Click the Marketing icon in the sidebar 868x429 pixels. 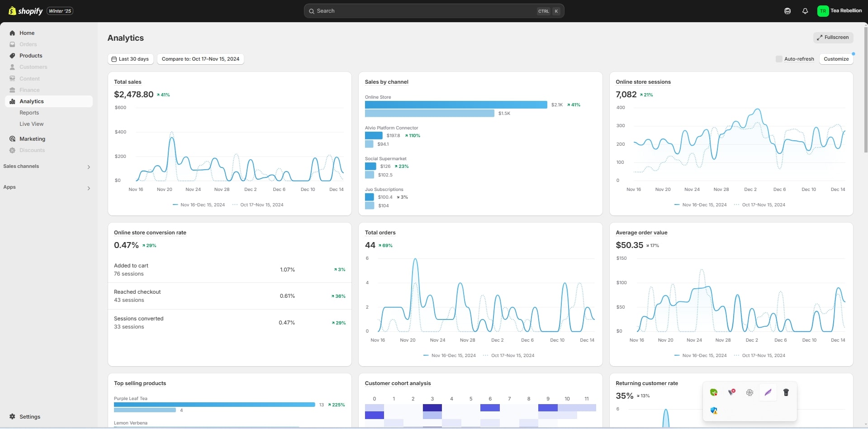point(12,139)
